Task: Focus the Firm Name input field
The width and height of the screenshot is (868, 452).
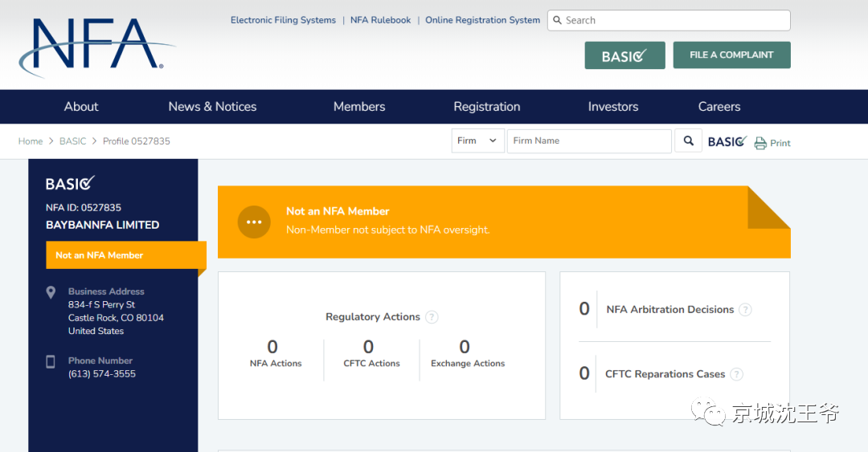Action: pyautogui.click(x=589, y=141)
